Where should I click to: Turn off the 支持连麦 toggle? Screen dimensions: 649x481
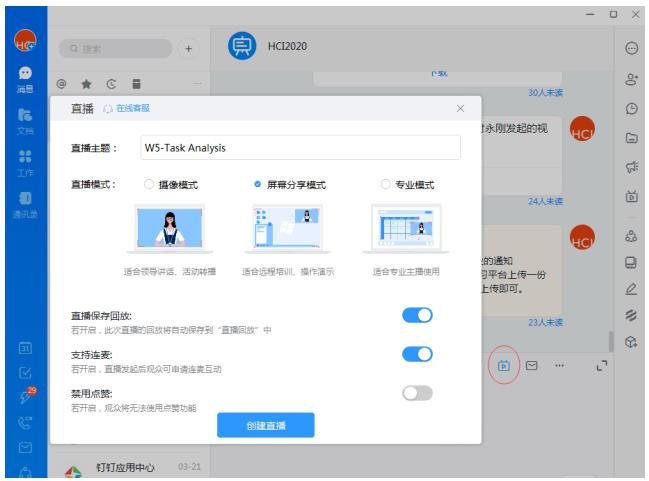coord(416,354)
